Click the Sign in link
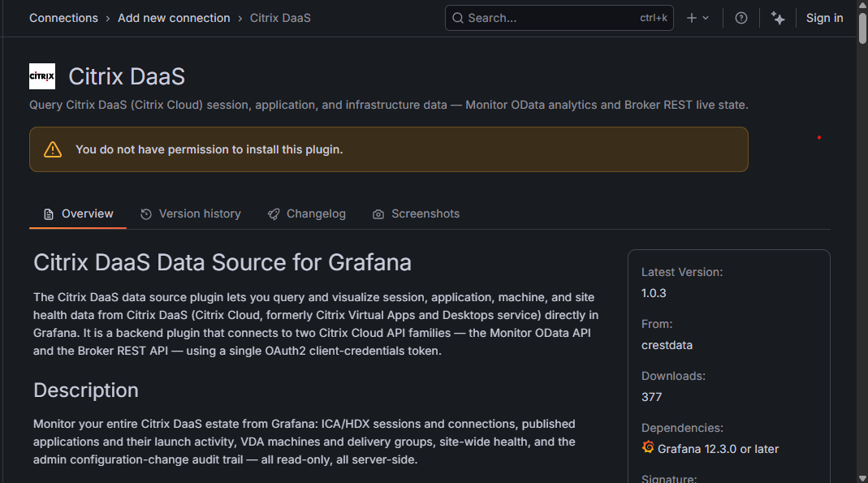 point(824,18)
